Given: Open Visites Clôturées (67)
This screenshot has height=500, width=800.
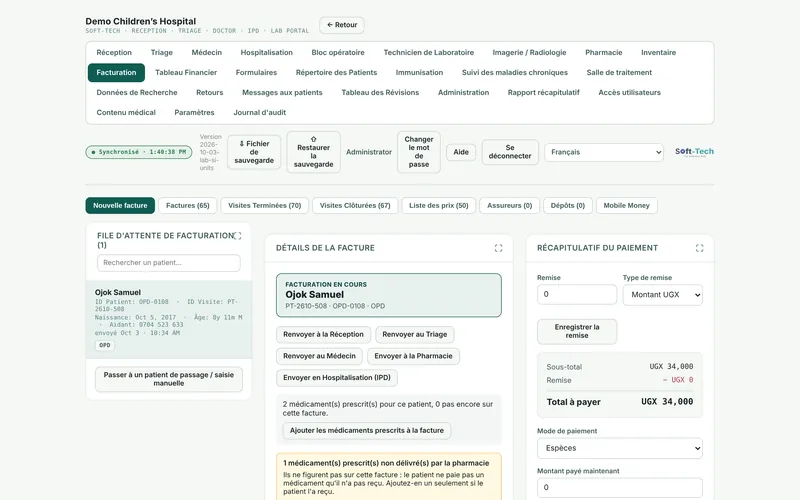Looking at the screenshot, I should 355,206.
